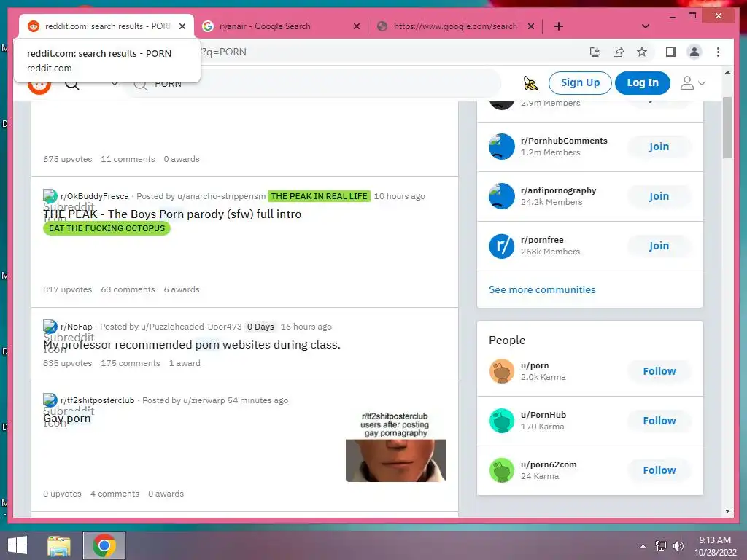Click the page vertical scrollbar thumb
The height and width of the screenshot is (560, 747).
(727, 127)
